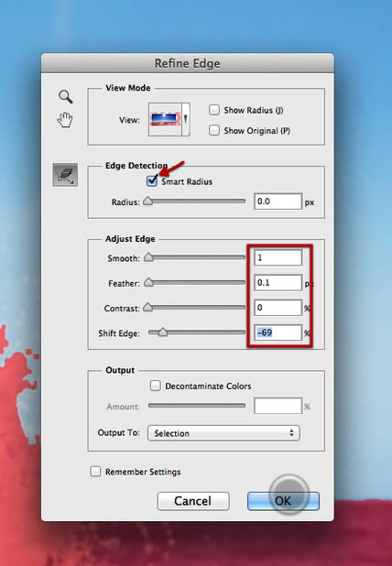Select the Zoom magnifier tool

point(66,97)
